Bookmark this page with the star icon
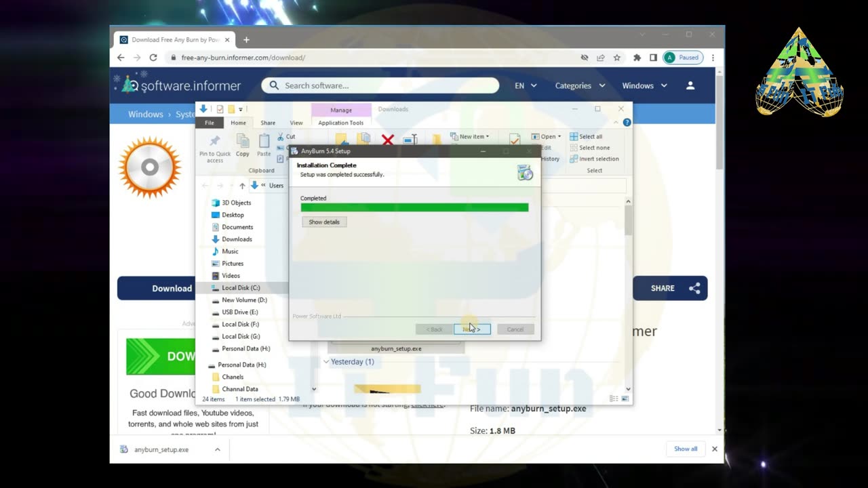The width and height of the screenshot is (868, 488). (x=617, y=58)
